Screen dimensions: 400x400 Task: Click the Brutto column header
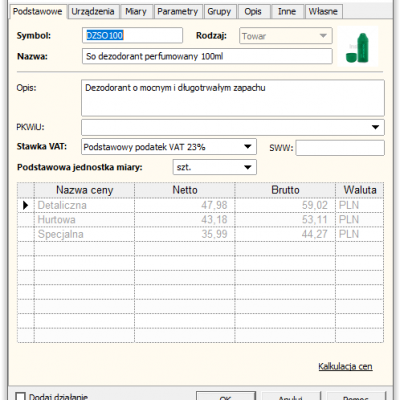[285, 190]
